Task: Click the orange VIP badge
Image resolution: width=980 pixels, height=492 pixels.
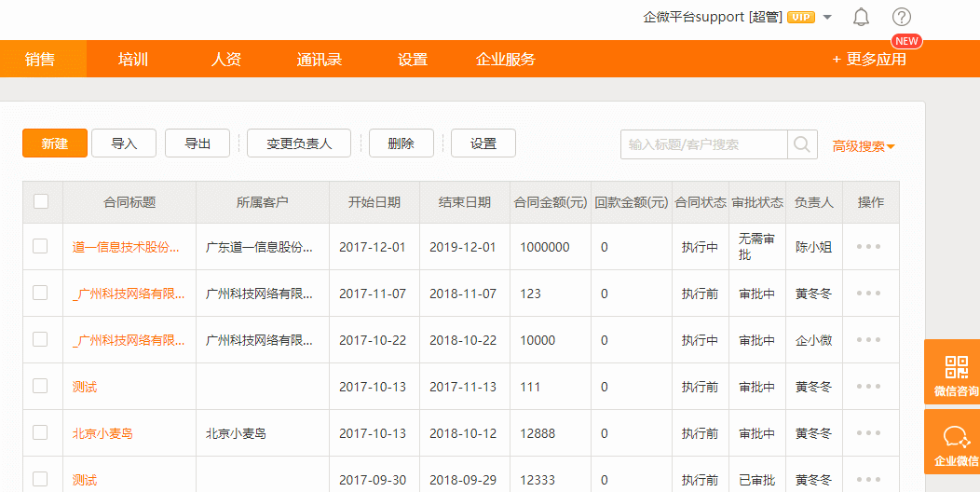Action: (x=800, y=17)
